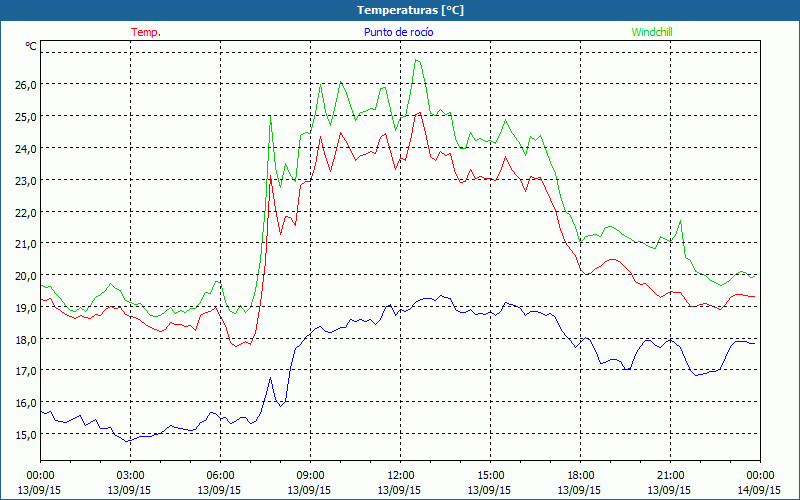Select the red Temp. legend label
This screenshot has width=800, height=500.
pyautogui.click(x=146, y=32)
